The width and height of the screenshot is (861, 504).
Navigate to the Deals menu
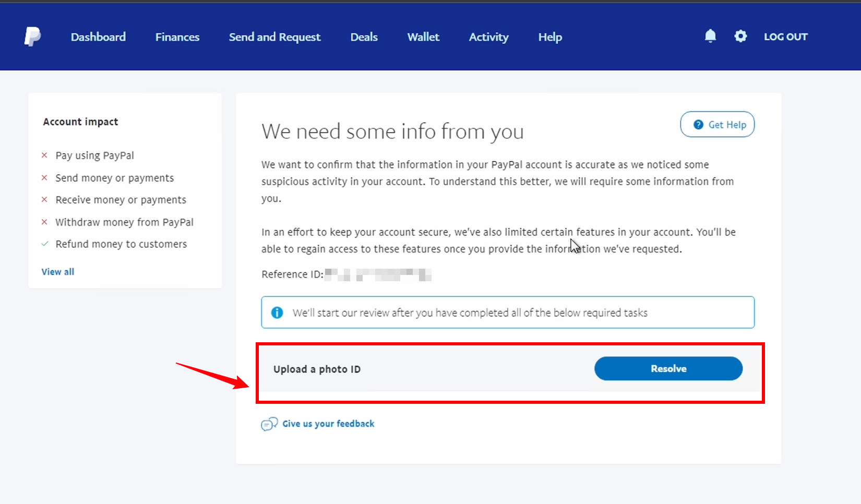364,37
